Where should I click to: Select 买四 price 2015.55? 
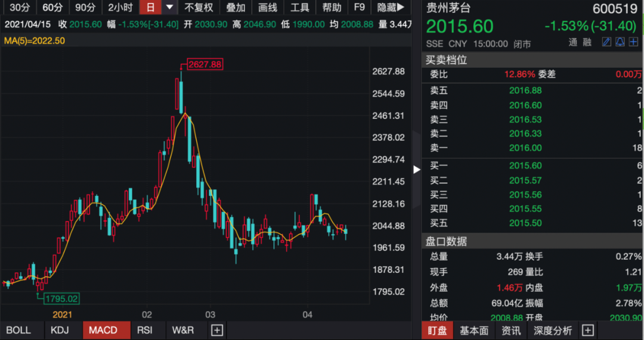coord(525,209)
